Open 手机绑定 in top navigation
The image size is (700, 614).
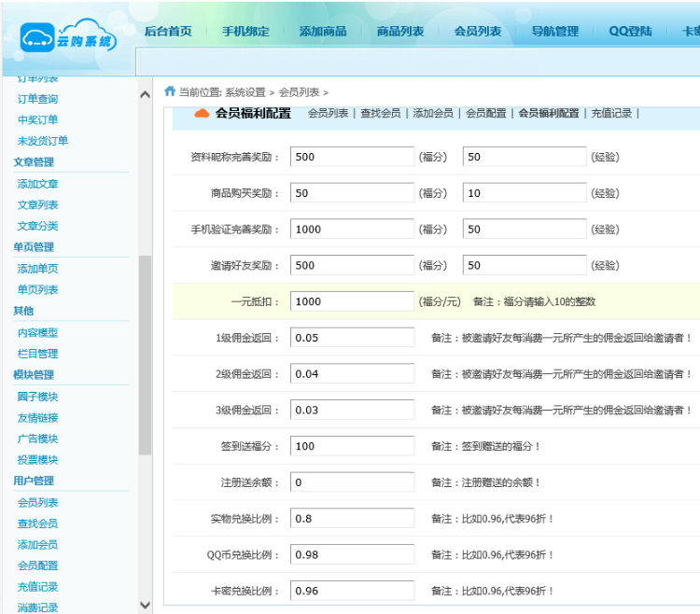point(245,31)
